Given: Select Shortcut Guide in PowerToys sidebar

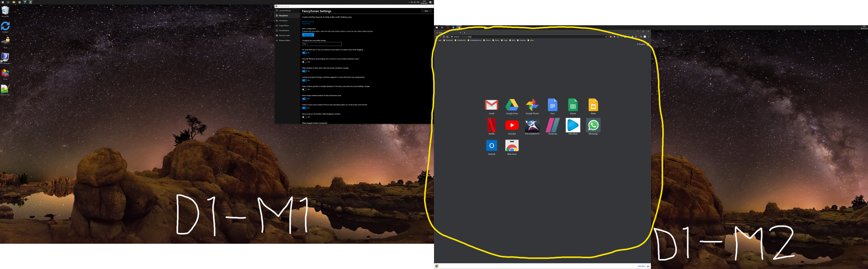Looking at the screenshot, I should tap(288, 35).
